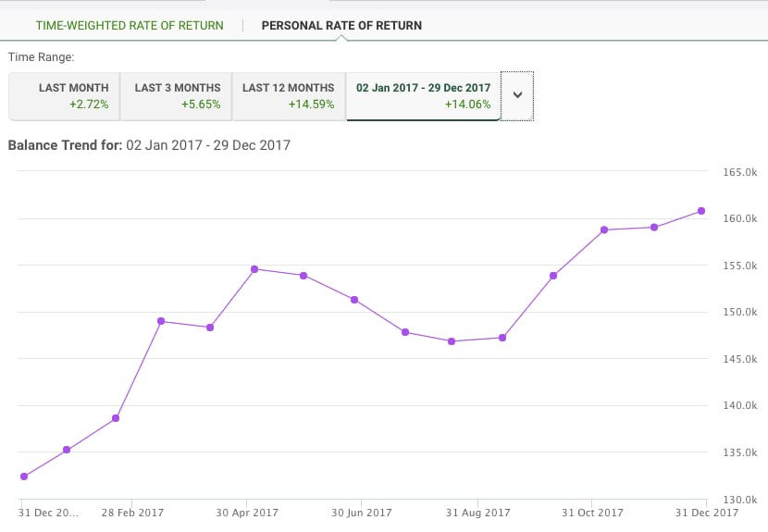Select Personal Rate of Return tab

click(x=341, y=26)
